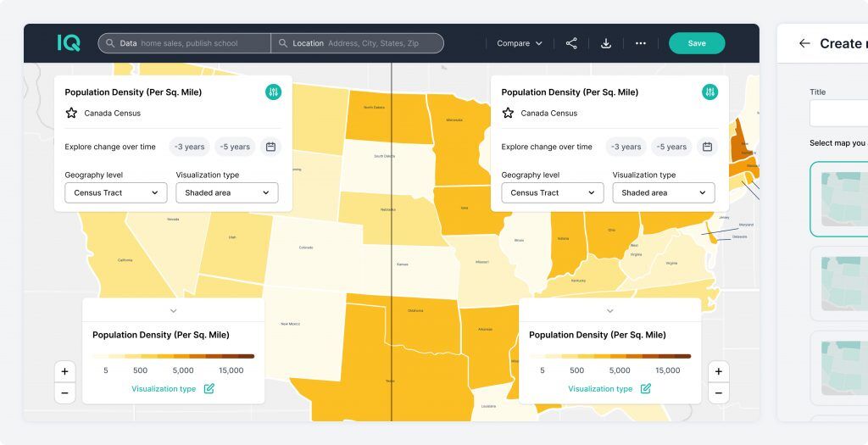Open calendar icon in left panel
This screenshot has height=445, width=868.
270,147
